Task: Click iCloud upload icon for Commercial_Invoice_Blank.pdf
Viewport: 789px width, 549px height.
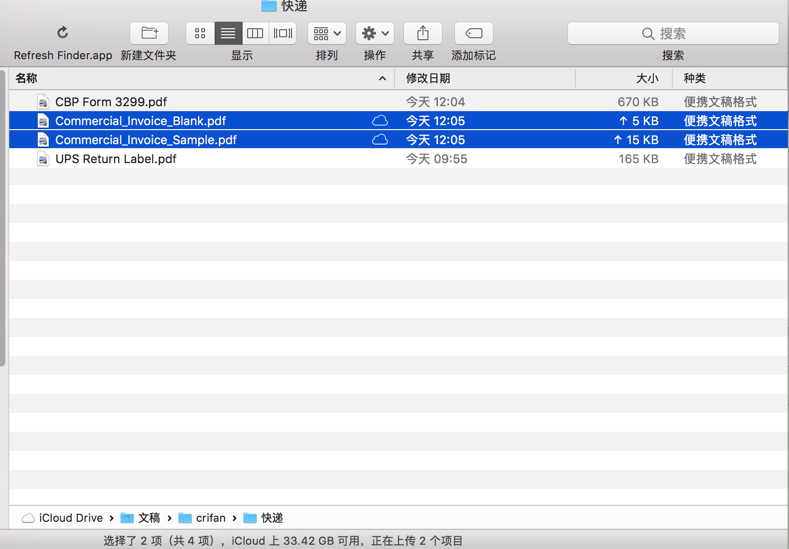Action: [380, 121]
